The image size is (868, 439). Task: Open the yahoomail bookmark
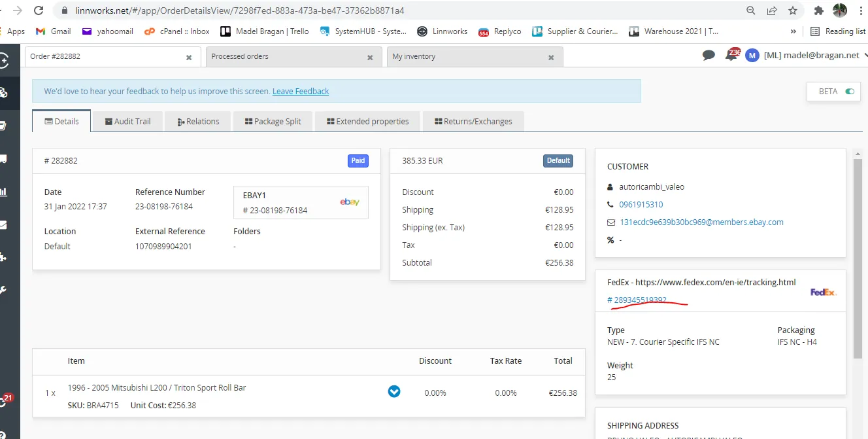click(x=108, y=31)
